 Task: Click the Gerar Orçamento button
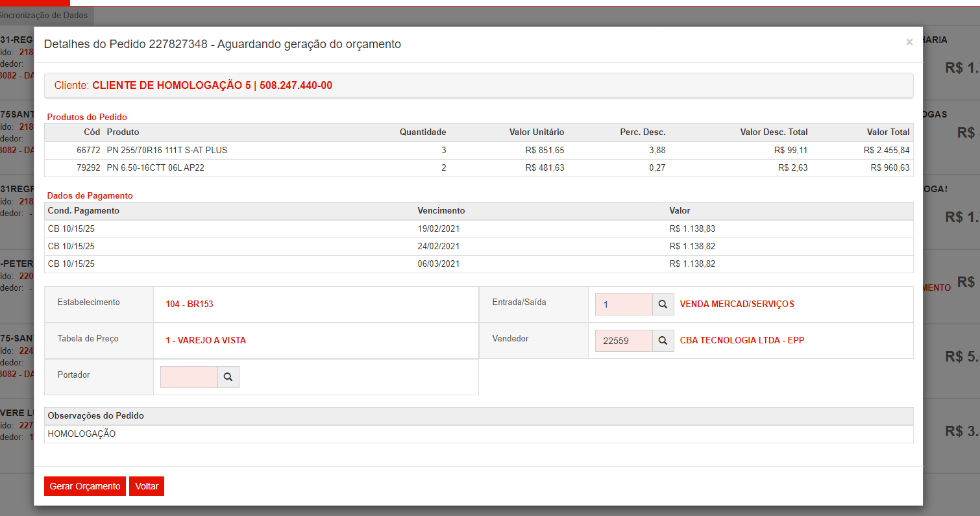(x=85, y=486)
